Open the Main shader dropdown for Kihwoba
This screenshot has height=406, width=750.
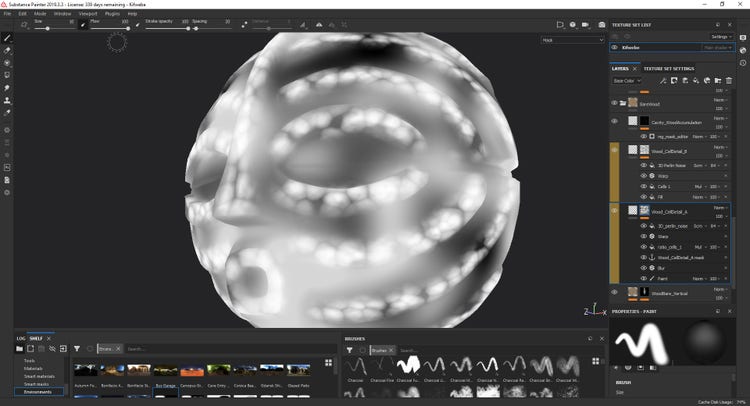point(717,47)
